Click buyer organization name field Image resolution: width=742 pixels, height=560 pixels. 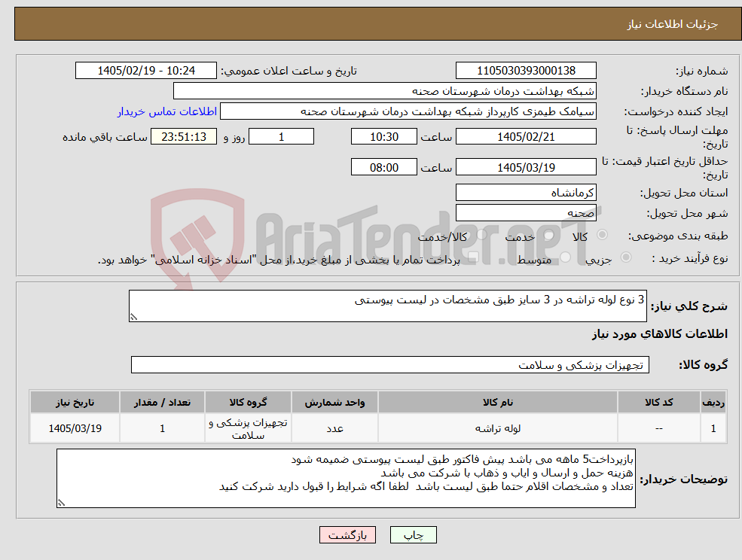tap(385, 91)
